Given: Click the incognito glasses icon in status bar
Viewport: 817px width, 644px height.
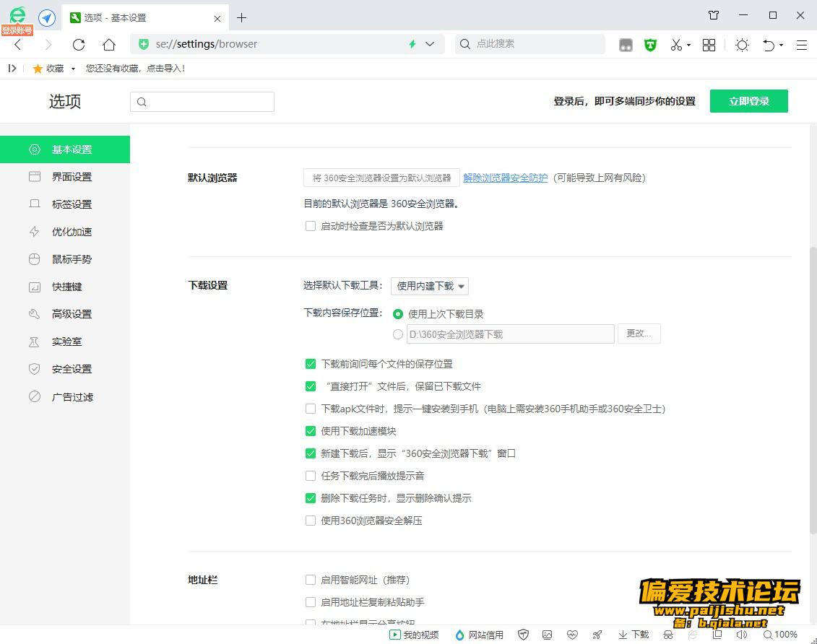Looking at the screenshot, I should [668, 635].
